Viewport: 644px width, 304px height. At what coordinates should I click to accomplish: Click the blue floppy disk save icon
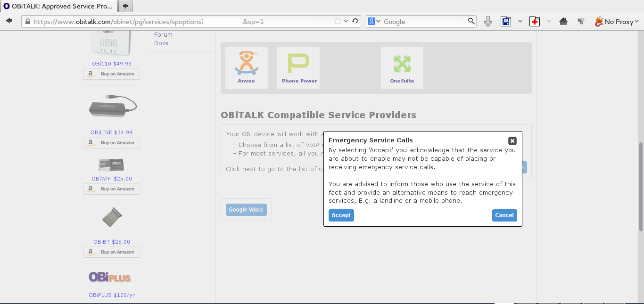point(506,21)
